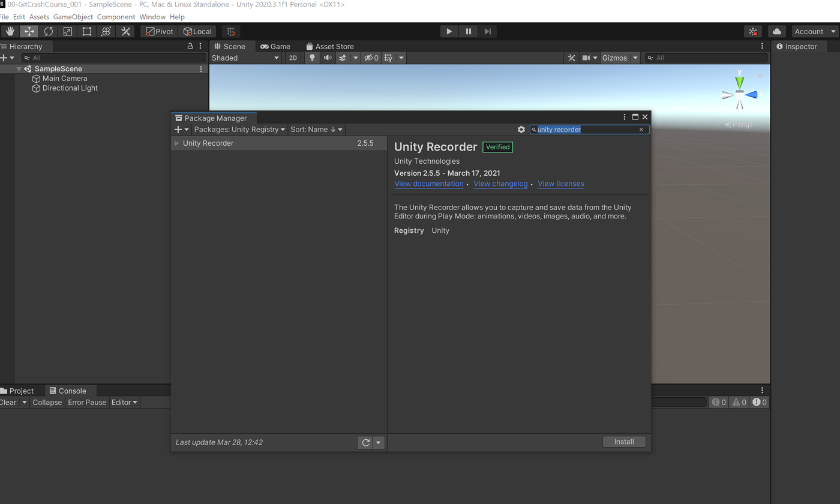Open custom editor tools icon in main toolbar
The image size is (840, 504).
(x=125, y=31)
